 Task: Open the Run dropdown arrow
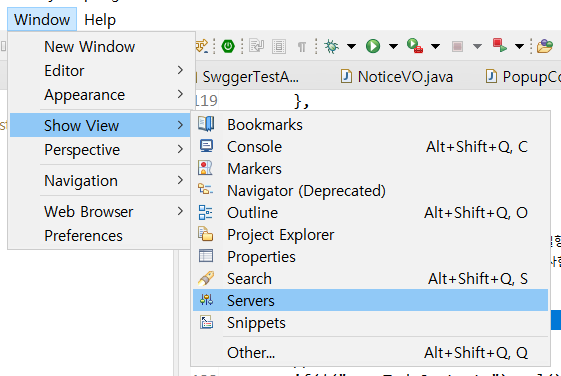pos(393,46)
